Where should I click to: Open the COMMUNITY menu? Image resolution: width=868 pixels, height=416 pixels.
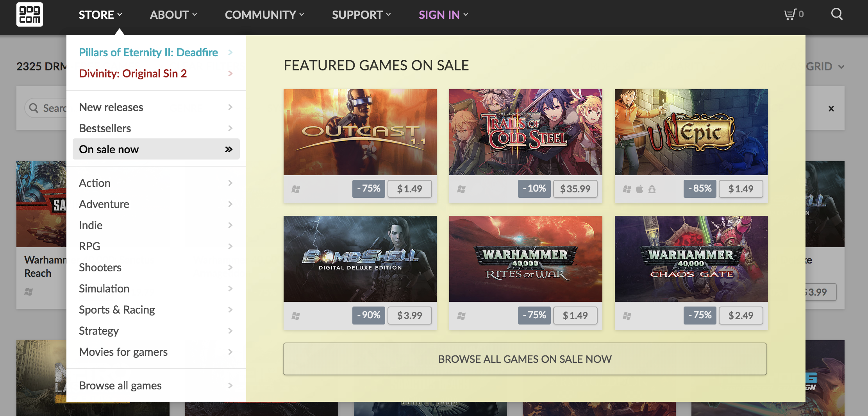[x=264, y=15]
